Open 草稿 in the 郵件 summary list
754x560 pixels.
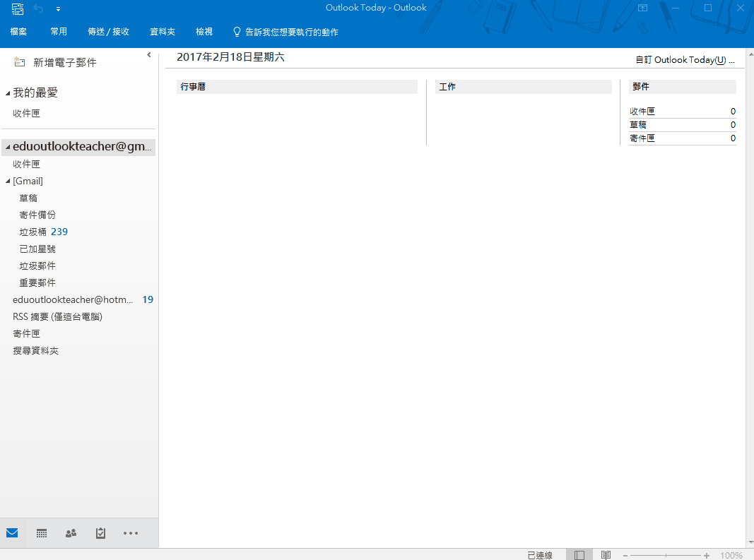pos(638,125)
